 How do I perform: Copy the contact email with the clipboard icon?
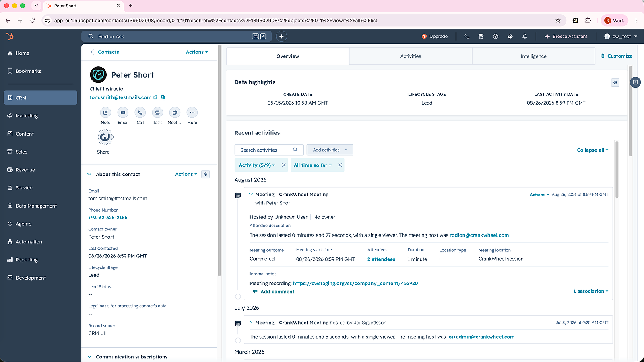coord(163,97)
